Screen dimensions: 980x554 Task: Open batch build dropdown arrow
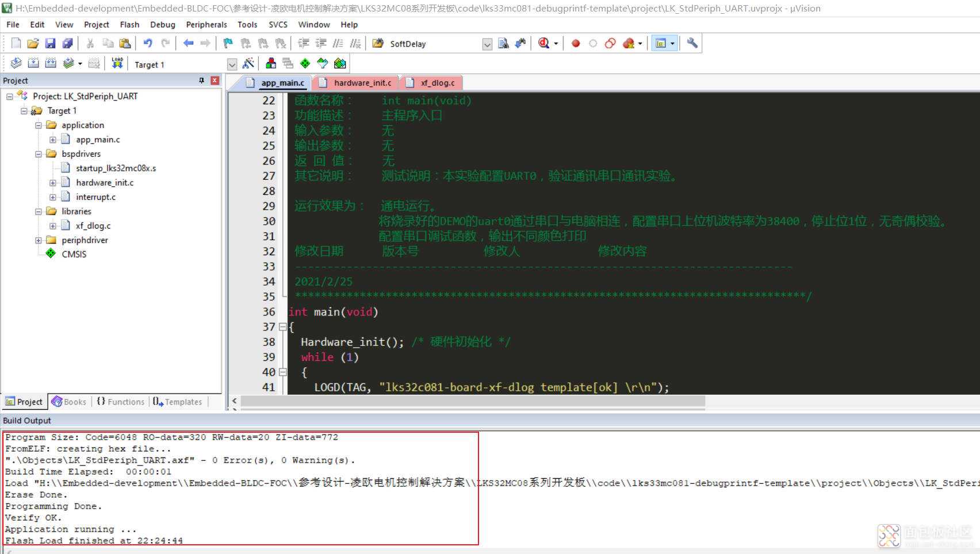pyautogui.click(x=80, y=63)
